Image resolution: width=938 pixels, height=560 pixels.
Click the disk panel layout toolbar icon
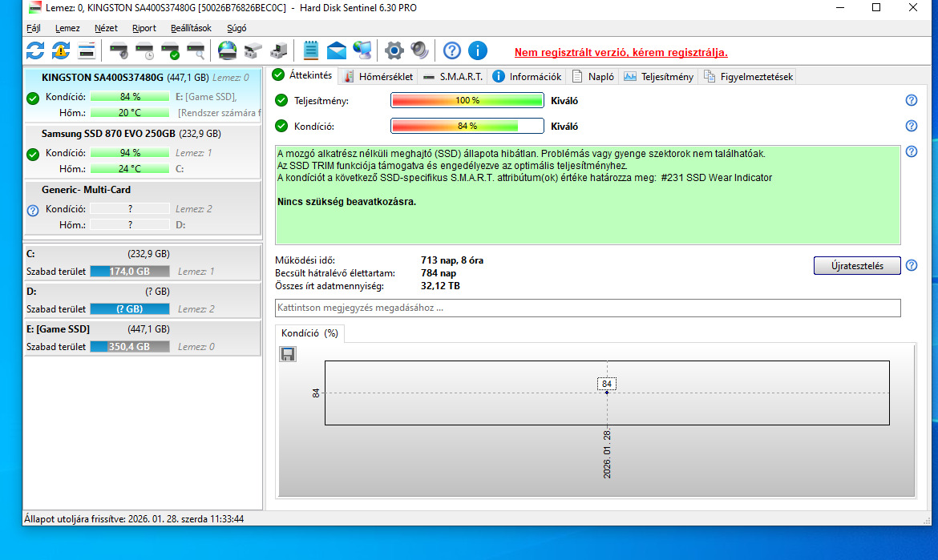[87, 50]
